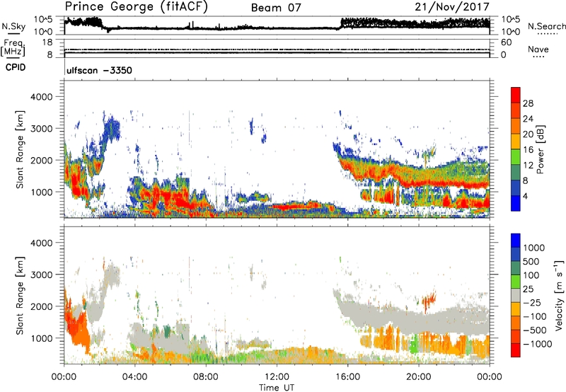
Task: Click the '-25' tick on the velocity colorbar
Action: pos(531,302)
